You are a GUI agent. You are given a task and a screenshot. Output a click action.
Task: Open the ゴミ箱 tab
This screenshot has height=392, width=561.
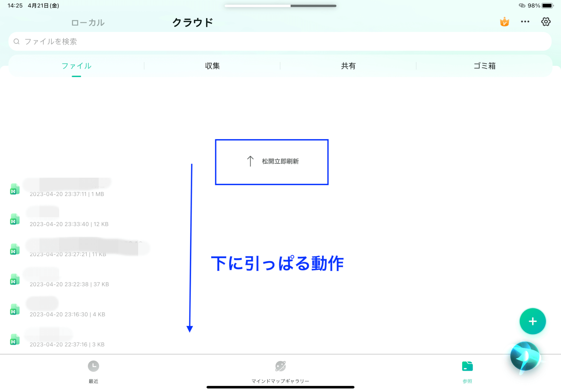tap(484, 66)
